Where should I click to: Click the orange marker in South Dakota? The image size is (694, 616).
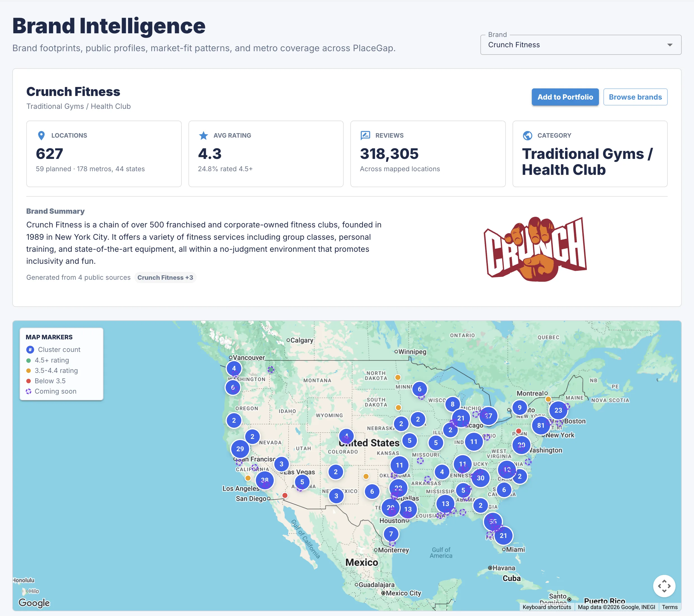coord(398,407)
